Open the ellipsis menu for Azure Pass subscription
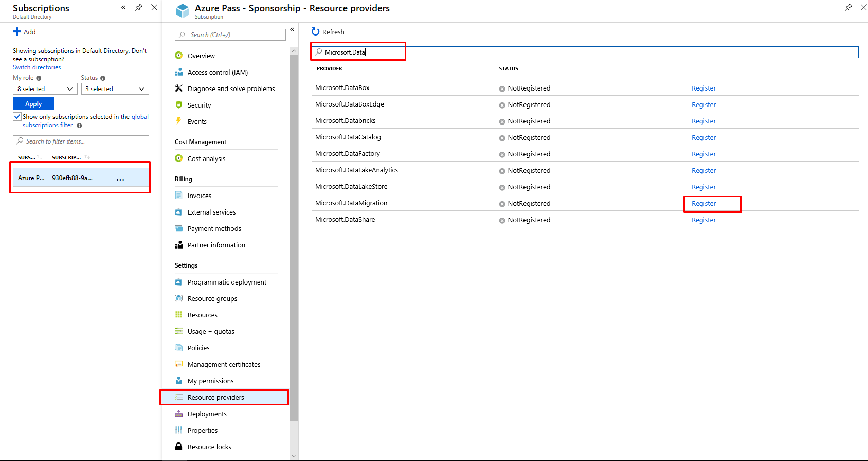 [120, 179]
